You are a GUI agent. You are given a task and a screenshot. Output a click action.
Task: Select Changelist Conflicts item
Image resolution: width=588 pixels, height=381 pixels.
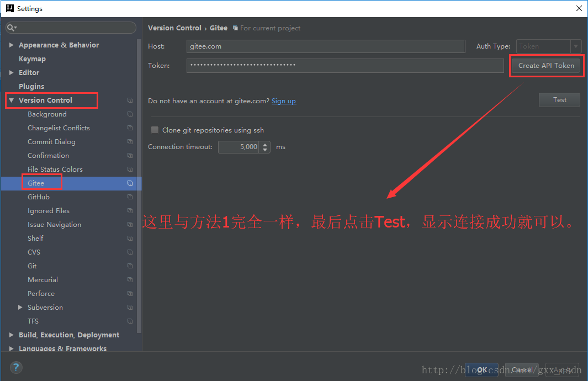pyautogui.click(x=59, y=128)
